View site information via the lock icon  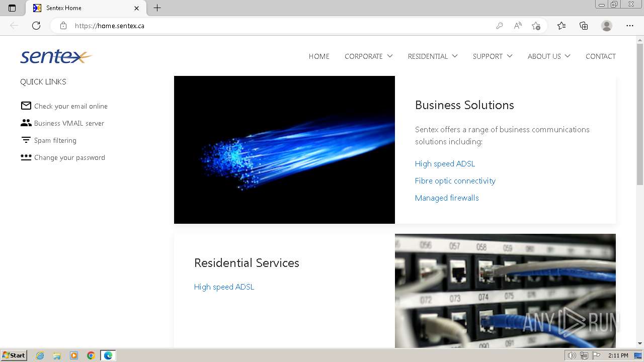63,26
